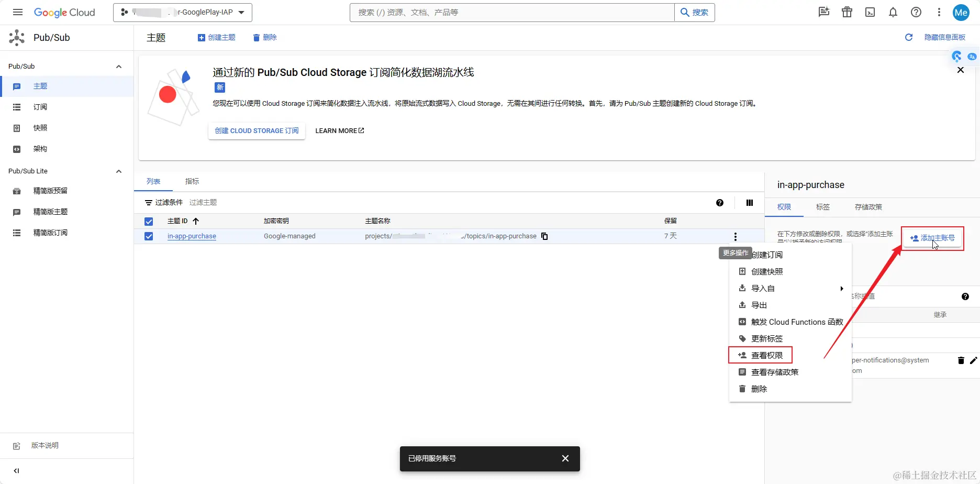The image size is (980, 484).
Task: Open the project selector dropdown
Action: (183, 12)
